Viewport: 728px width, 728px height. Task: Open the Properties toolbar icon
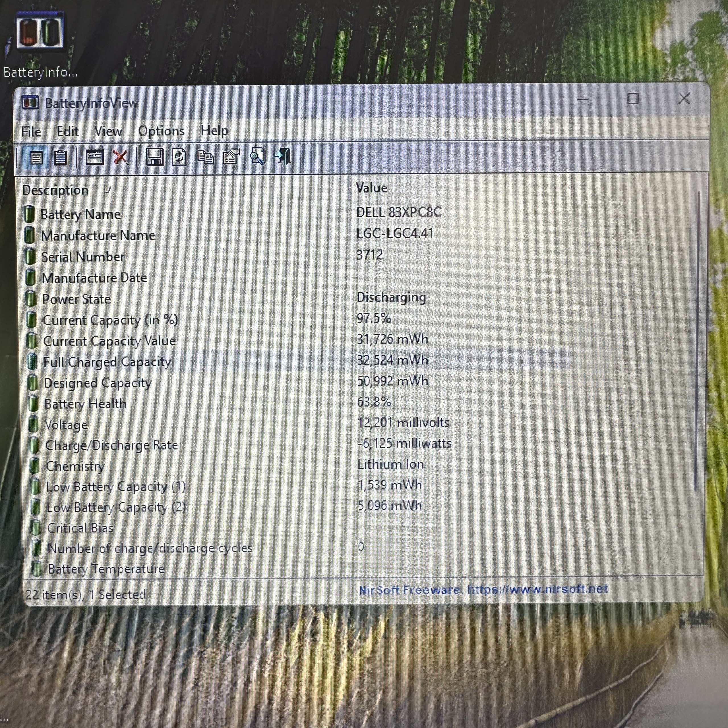click(231, 156)
